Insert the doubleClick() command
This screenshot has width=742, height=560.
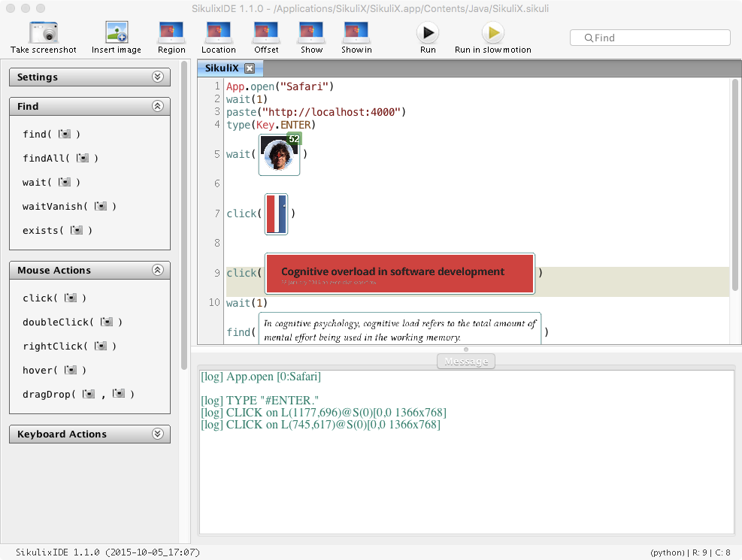[x=72, y=322]
